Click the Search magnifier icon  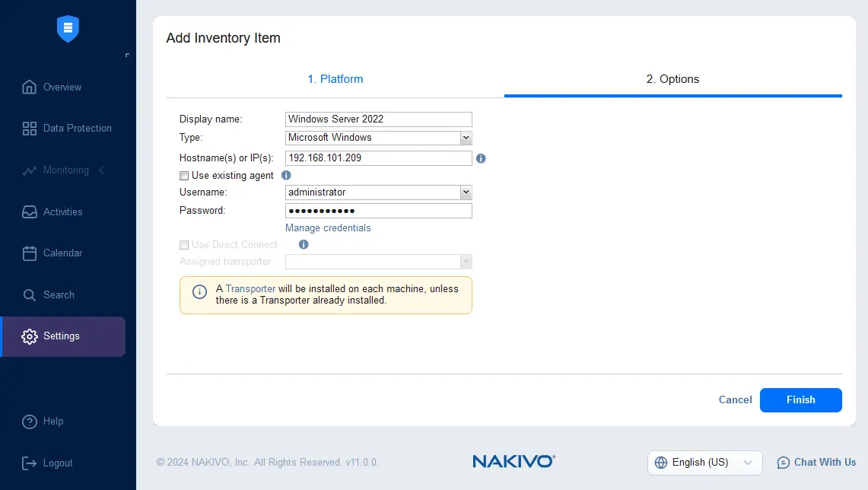pos(30,295)
